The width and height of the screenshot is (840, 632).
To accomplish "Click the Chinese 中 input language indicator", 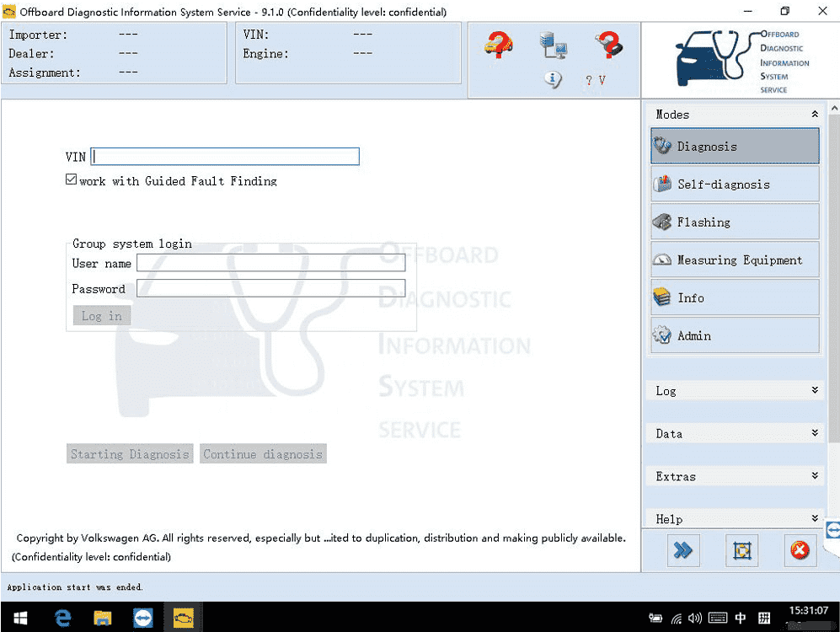I will click(741, 618).
